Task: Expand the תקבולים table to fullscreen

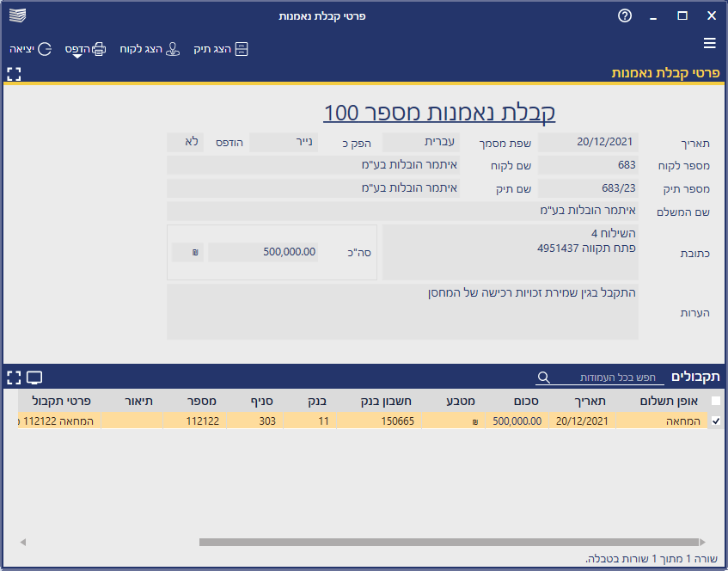Action: tap(14, 378)
